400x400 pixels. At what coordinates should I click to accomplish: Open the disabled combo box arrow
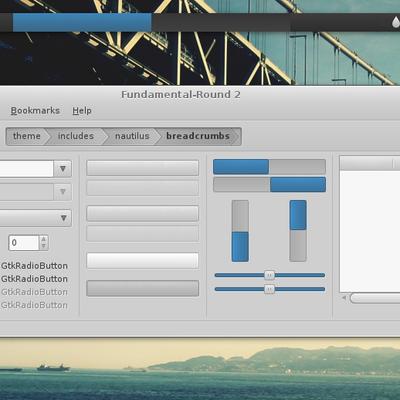(63, 192)
